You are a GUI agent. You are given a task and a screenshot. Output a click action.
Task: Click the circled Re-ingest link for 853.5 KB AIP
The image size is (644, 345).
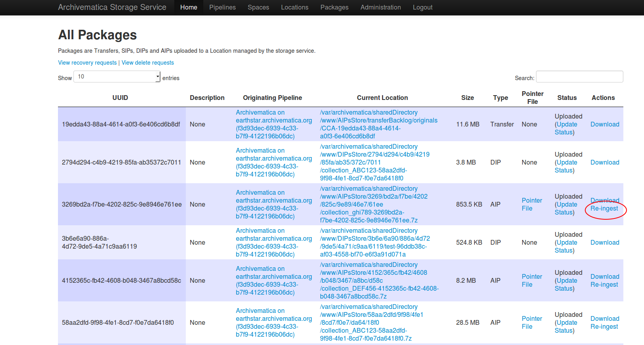click(604, 209)
